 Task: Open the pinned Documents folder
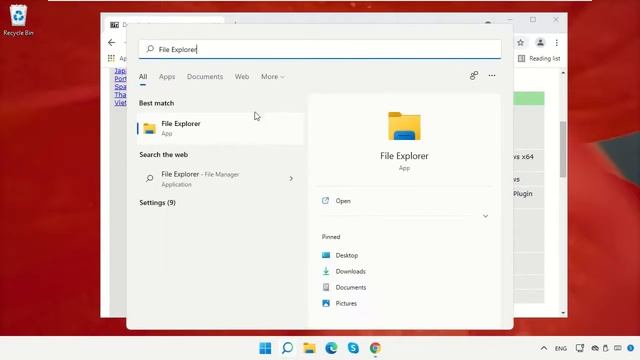(344, 287)
